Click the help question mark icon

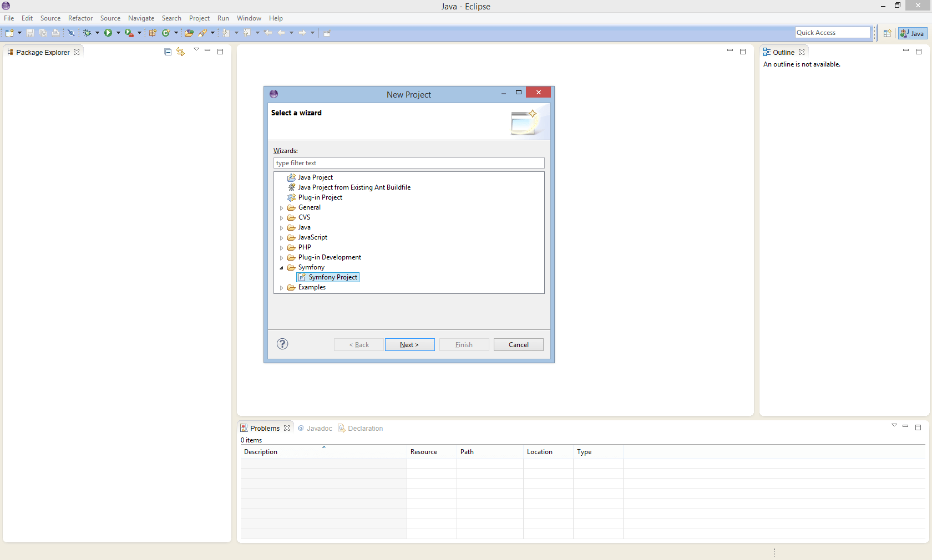pos(282,344)
